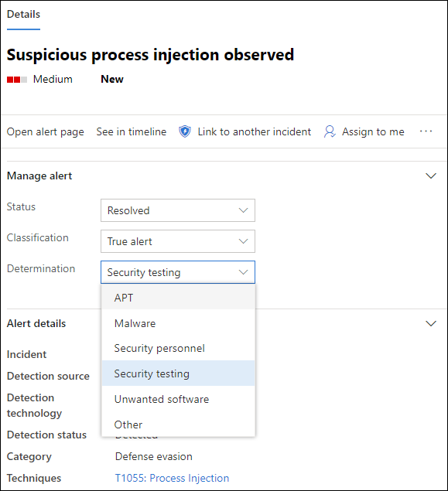Open the three-dots more actions menu

pyautogui.click(x=426, y=131)
